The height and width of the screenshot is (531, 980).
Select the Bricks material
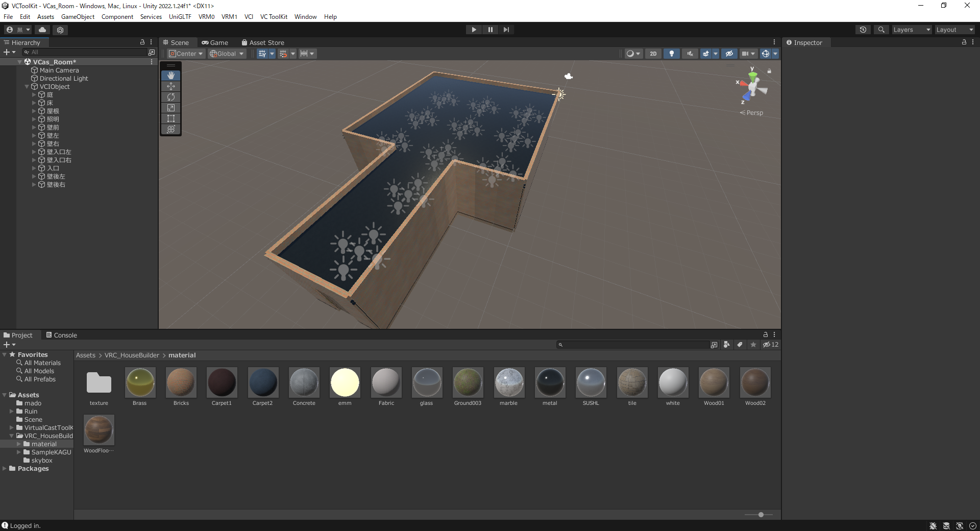coord(181,387)
